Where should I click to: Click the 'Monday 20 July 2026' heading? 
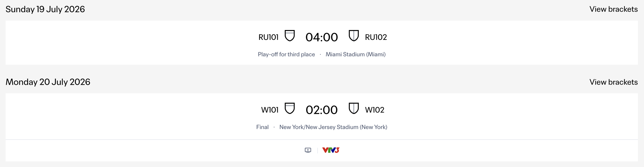48,82
